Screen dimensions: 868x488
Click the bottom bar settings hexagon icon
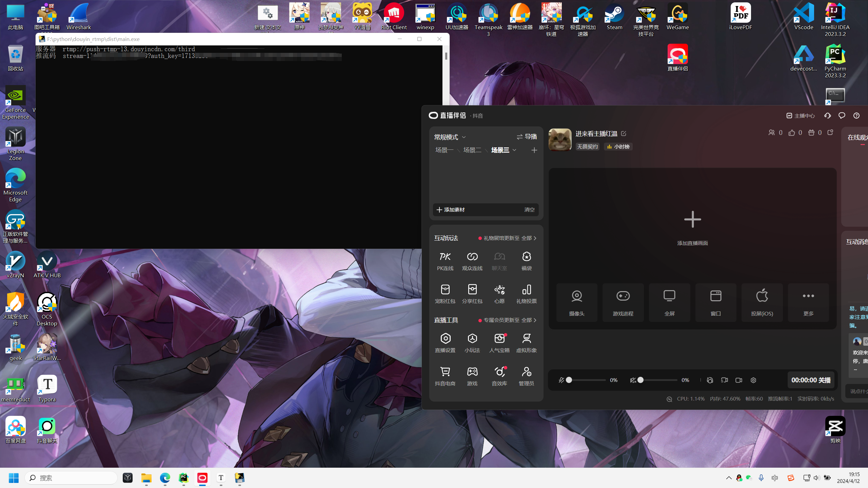click(753, 380)
